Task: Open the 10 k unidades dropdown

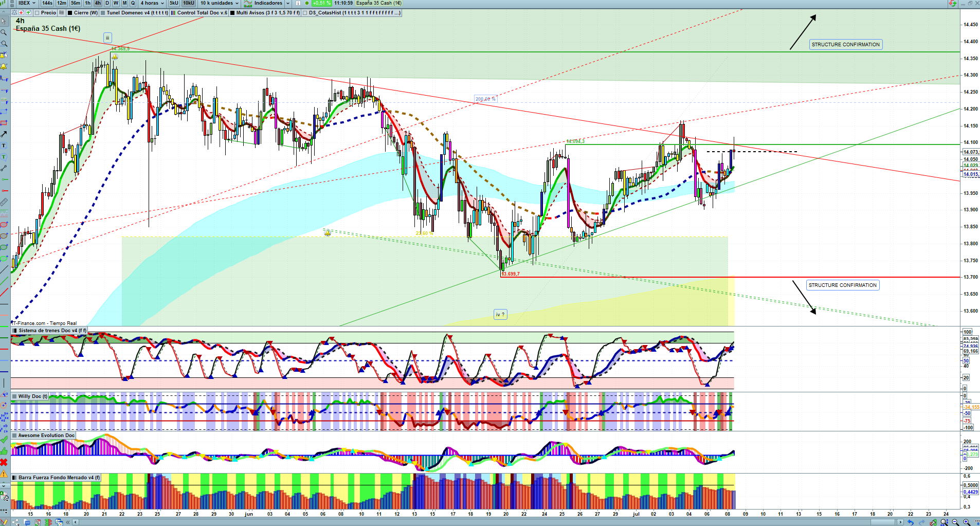Action: coord(220,3)
